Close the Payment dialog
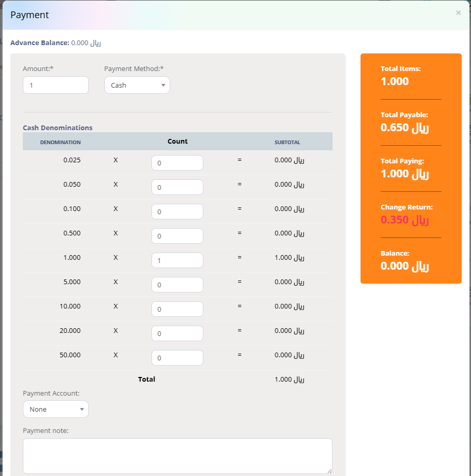 pyautogui.click(x=458, y=12)
